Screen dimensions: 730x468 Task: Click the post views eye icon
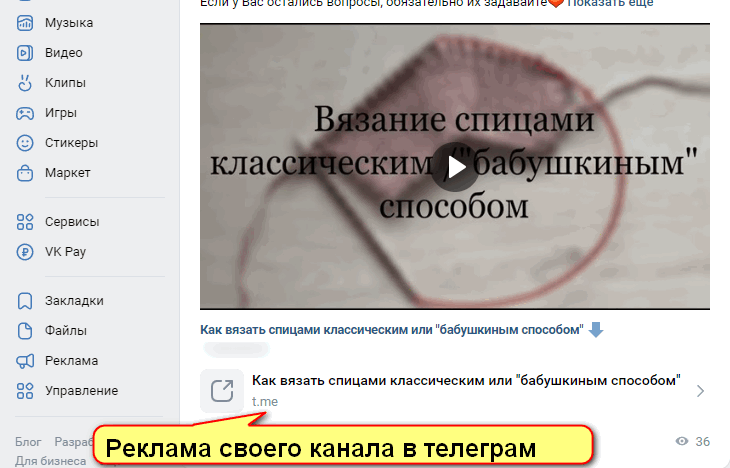click(682, 441)
